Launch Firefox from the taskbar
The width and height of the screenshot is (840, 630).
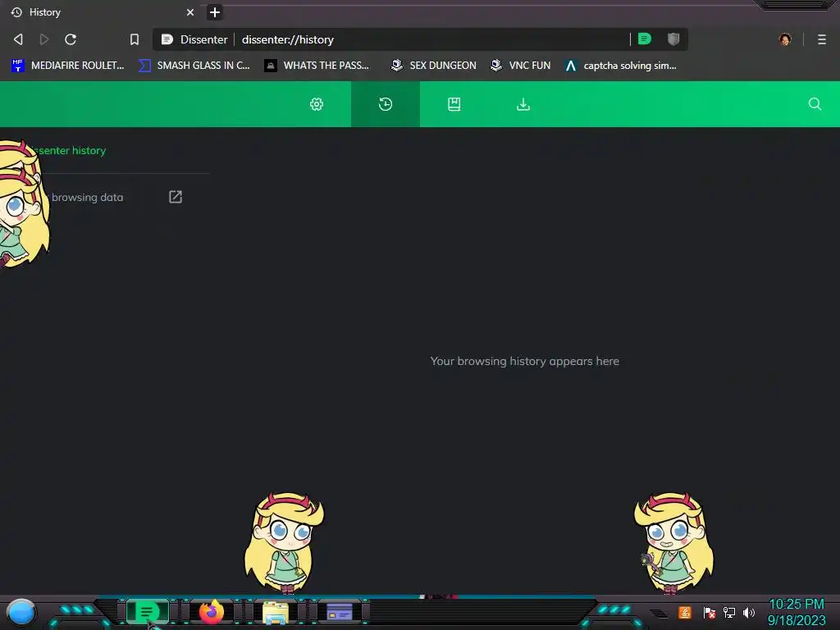click(212, 611)
